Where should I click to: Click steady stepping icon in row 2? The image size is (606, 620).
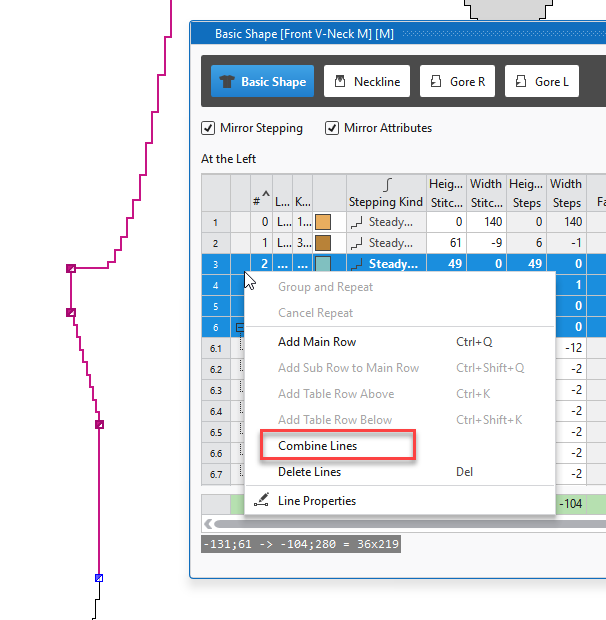coord(357,243)
